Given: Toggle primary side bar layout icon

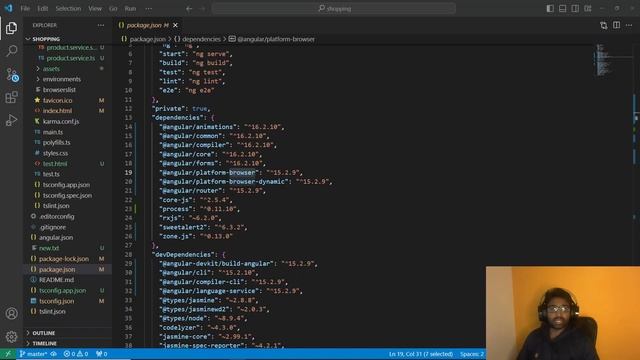Looking at the screenshot, I should (x=550, y=9).
